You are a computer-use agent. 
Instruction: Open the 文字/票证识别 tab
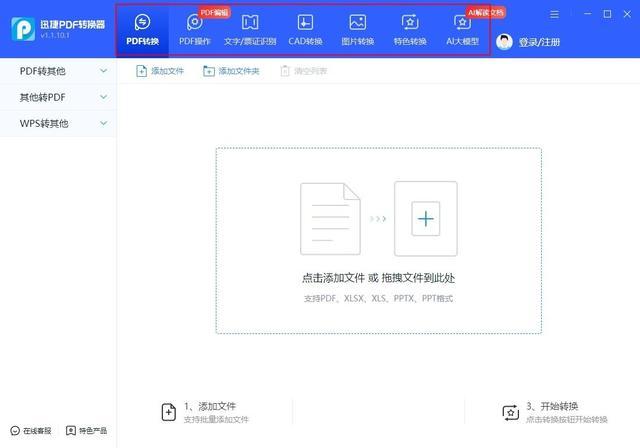(x=250, y=30)
